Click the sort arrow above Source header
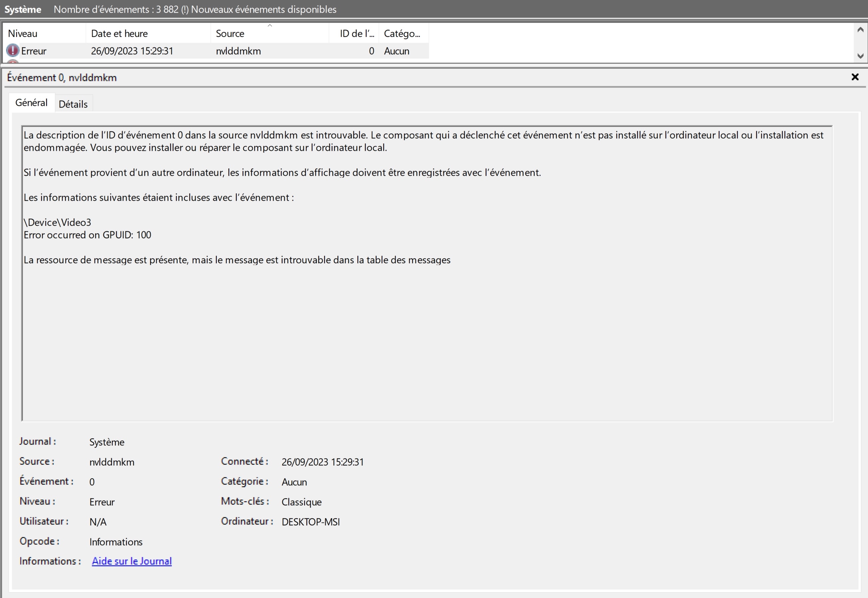Image resolution: width=868 pixels, height=598 pixels. click(x=269, y=26)
